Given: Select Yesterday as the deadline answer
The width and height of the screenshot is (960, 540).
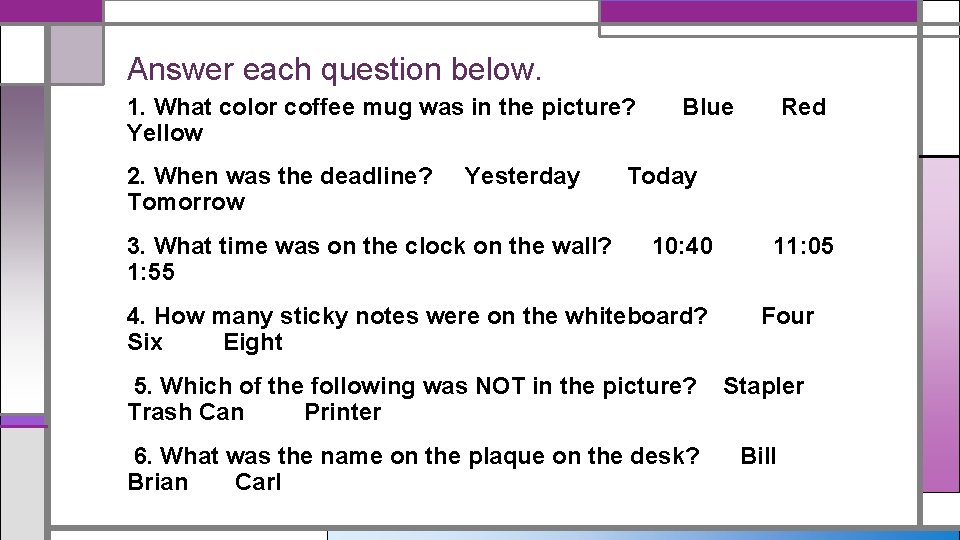Looking at the screenshot, I should click(x=522, y=176).
